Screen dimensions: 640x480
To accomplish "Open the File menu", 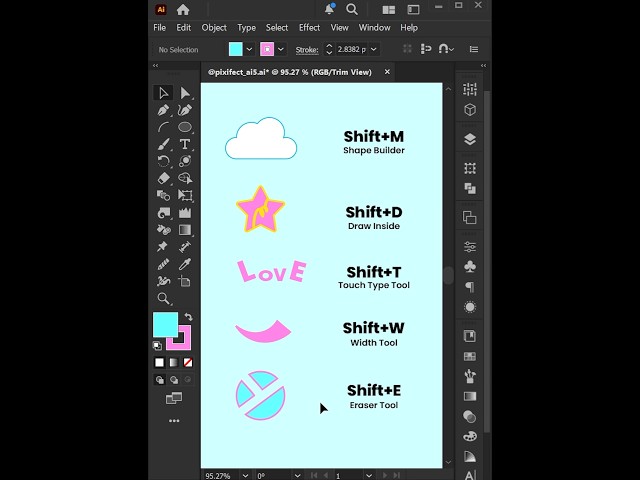I will pyautogui.click(x=160, y=28).
